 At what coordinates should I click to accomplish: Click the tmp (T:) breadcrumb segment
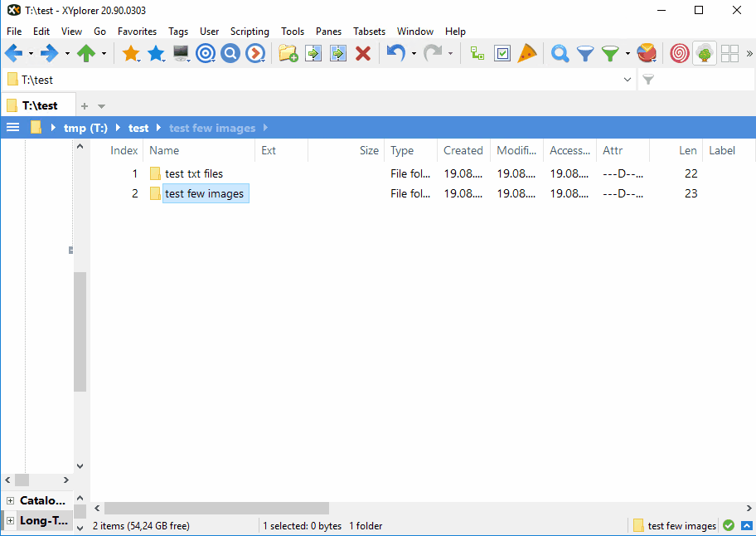(x=86, y=128)
